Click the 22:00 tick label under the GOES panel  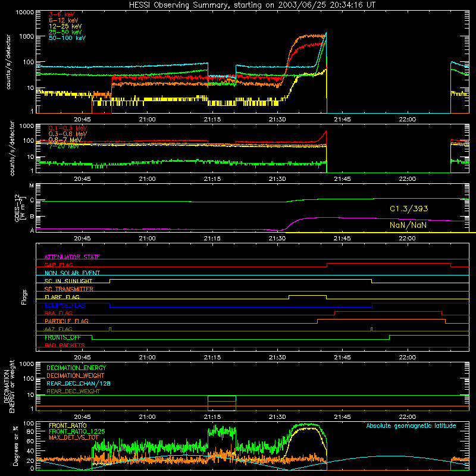[x=407, y=239]
